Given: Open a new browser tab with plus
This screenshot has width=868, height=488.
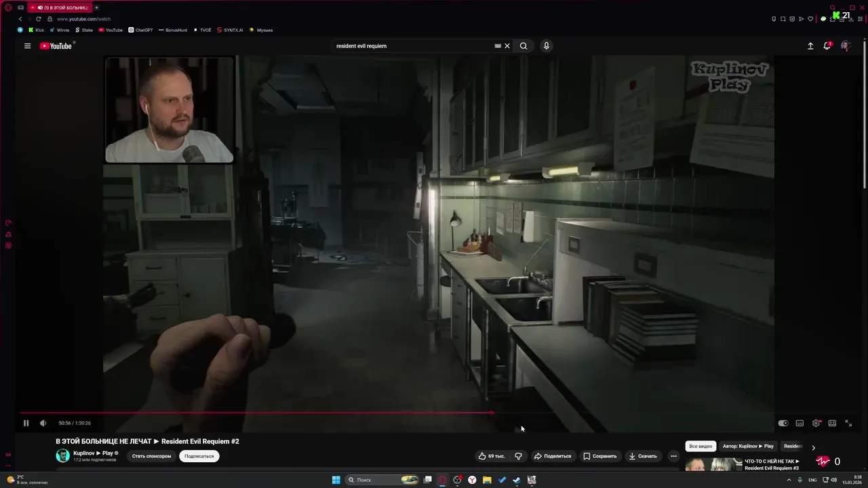Looking at the screenshot, I should click(96, 7).
